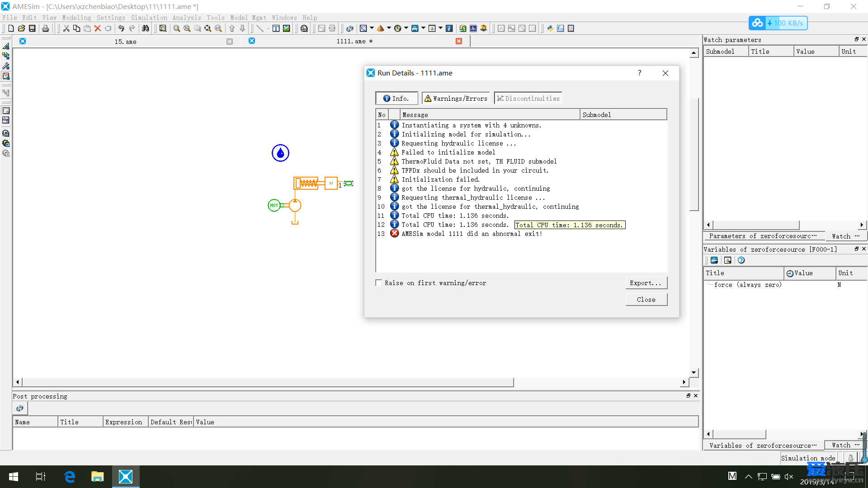
Task: Click the Warnings/Errors tab
Action: click(455, 99)
